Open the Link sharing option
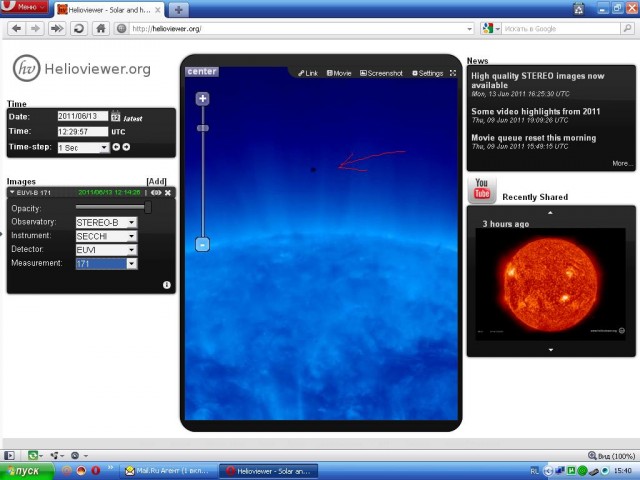Screen dimensions: 640x480 [x=308, y=73]
